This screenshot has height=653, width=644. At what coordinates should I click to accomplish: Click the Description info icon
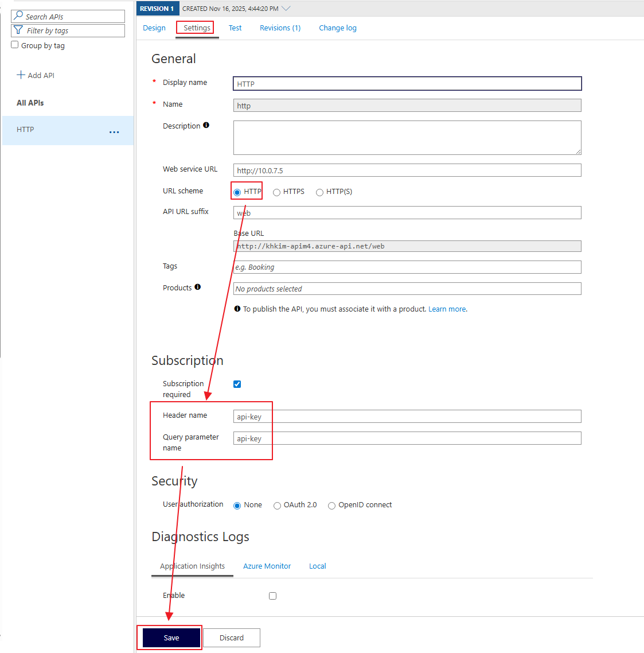click(x=206, y=125)
